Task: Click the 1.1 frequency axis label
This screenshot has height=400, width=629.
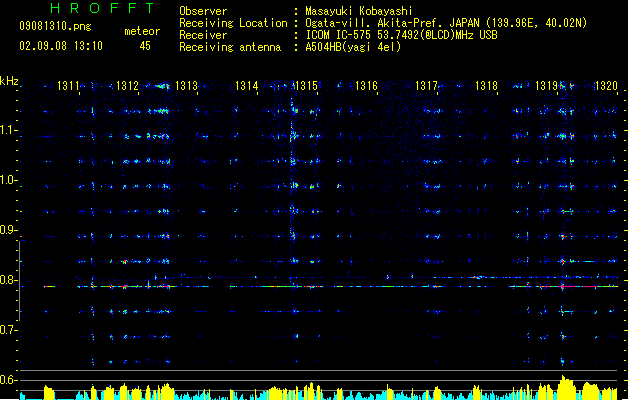Action: 8,130
